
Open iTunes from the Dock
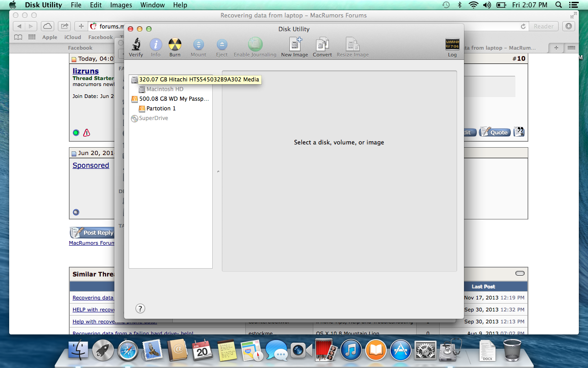351,351
